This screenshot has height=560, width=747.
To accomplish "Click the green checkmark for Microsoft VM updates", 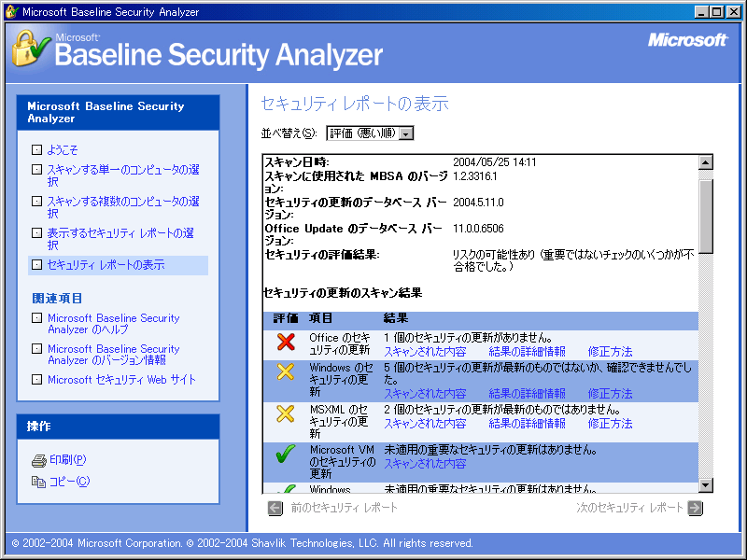I will point(286,454).
